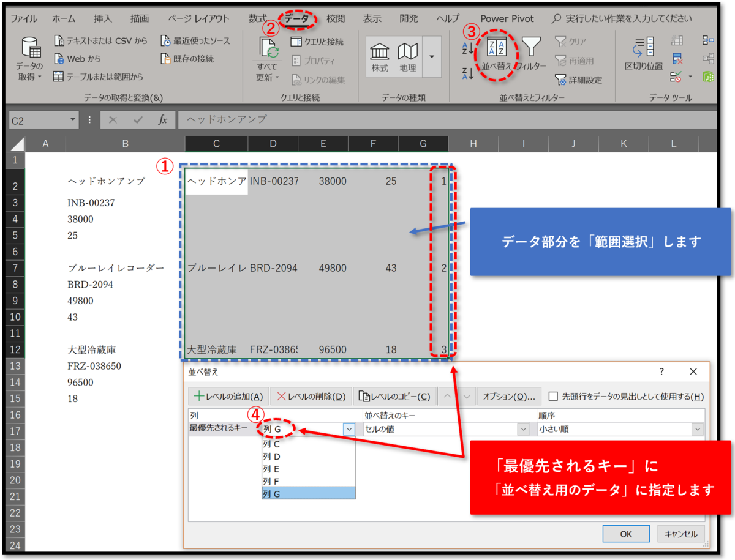
Task: Open the 順序 (小さい順) dropdown
Action: [x=698, y=429]
